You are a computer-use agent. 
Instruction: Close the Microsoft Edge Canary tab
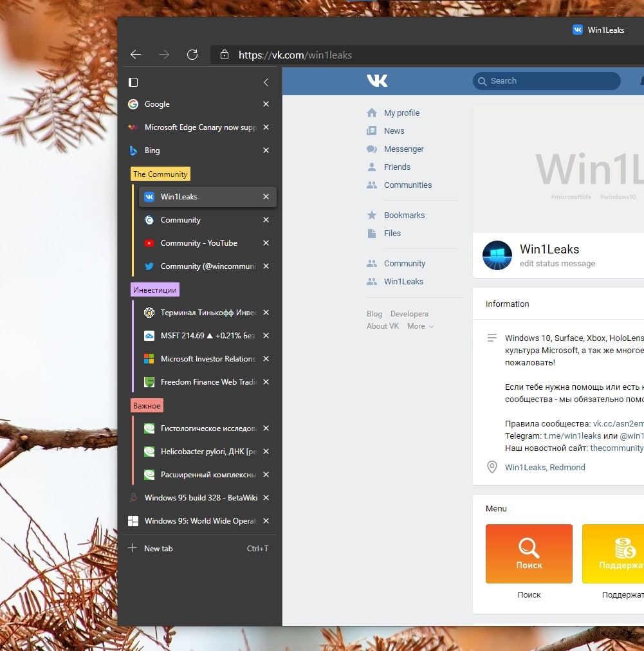pos(266,127)
